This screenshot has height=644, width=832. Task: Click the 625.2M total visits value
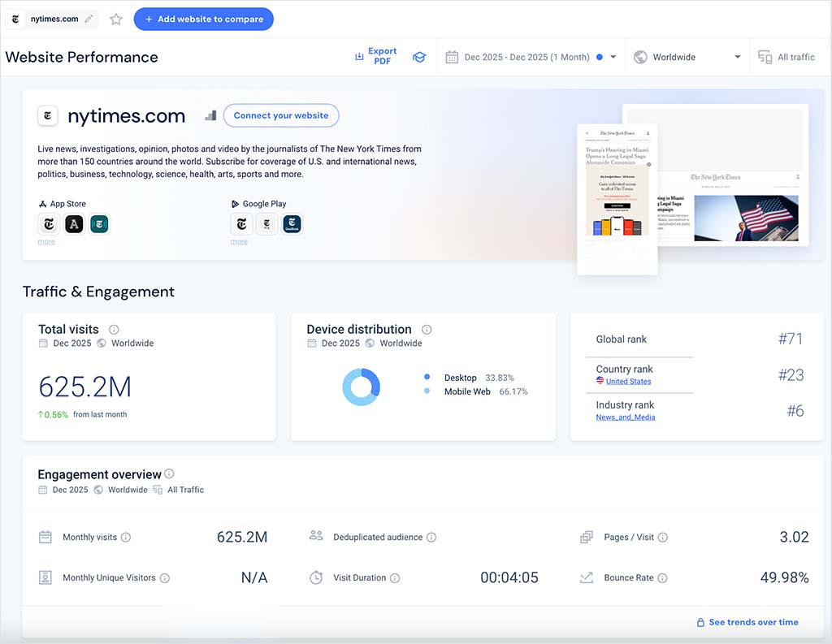point(84,387)
